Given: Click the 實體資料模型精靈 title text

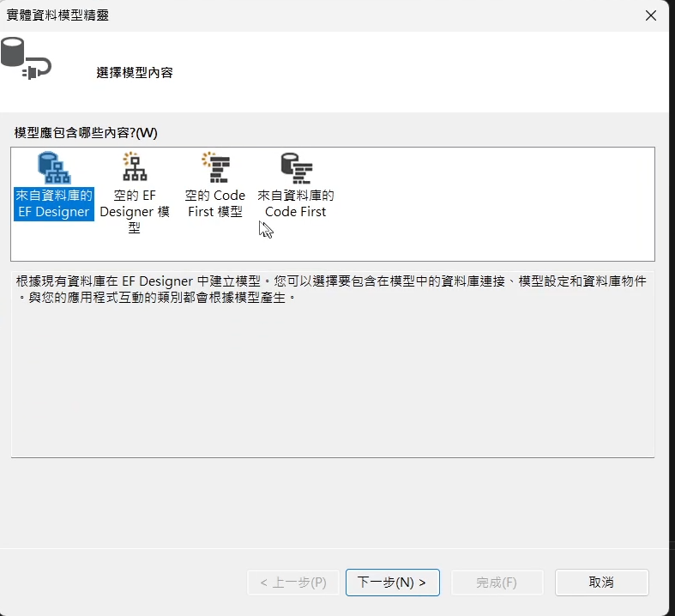Looking at the screenshot, I should [x=57, y=15].
